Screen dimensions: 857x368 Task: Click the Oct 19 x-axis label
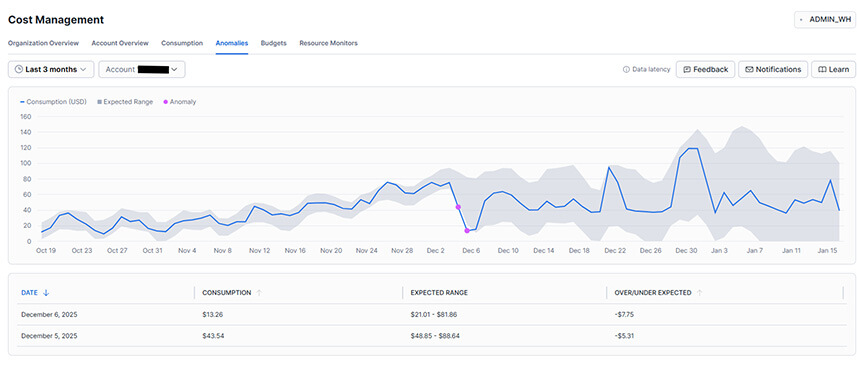(x=46, y=250)
